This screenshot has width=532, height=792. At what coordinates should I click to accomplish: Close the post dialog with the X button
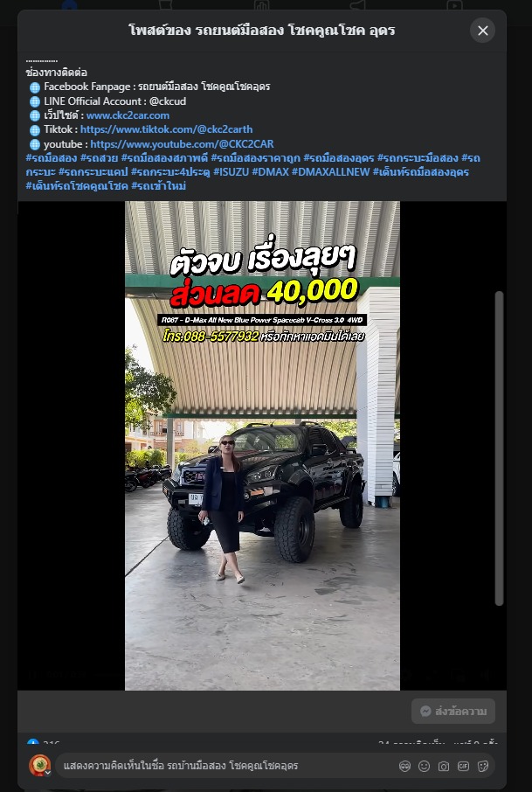coord(482,31)
